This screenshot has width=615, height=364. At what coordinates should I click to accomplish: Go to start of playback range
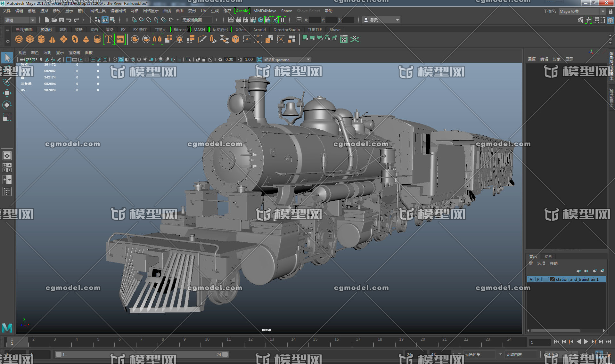click(x=557, y=342)
